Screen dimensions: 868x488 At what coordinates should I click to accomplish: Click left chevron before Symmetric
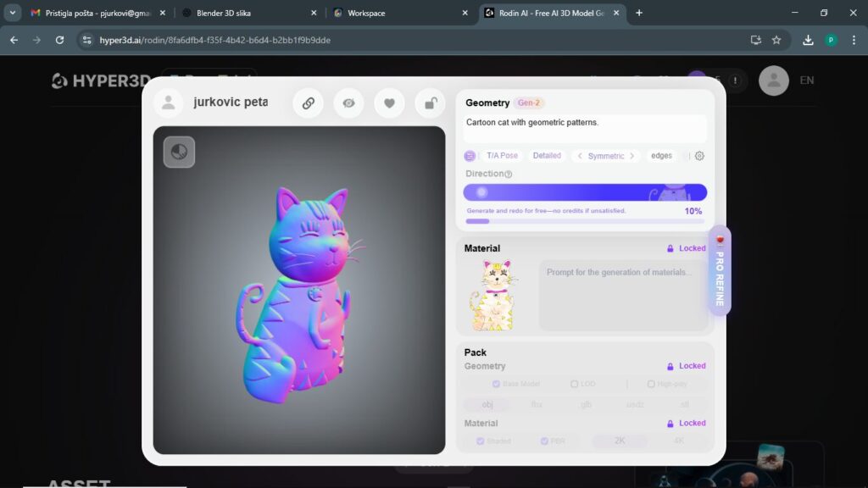[580, 156]
